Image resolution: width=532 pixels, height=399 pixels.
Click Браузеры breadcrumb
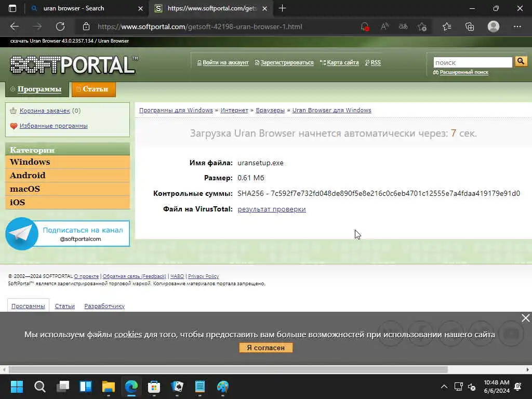pos(270,110)
